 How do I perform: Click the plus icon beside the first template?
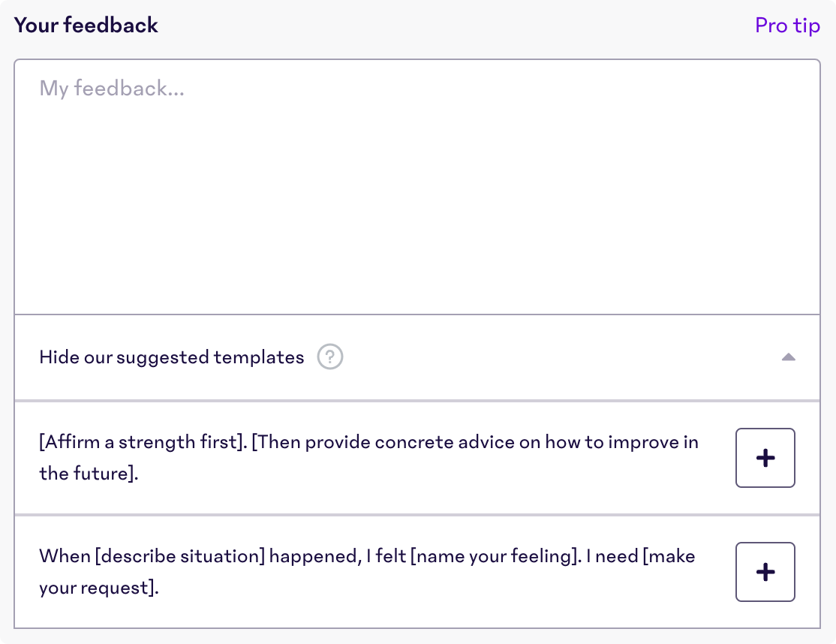point(765,458)
